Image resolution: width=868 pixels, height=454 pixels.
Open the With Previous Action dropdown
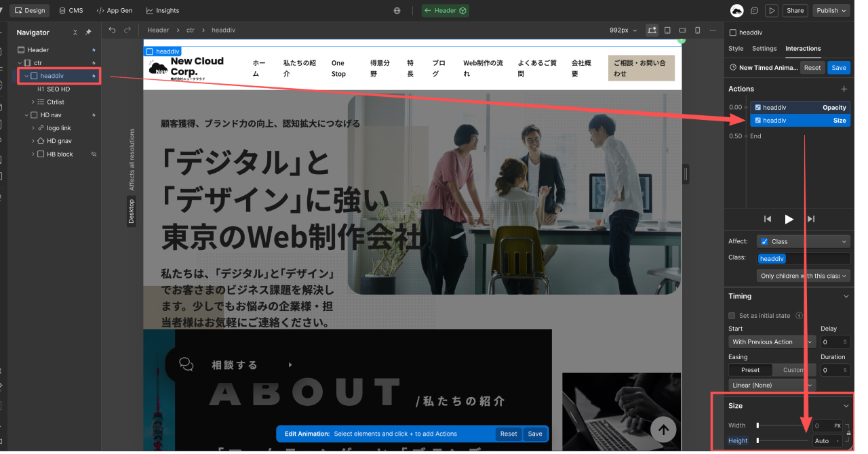(772, 342)
